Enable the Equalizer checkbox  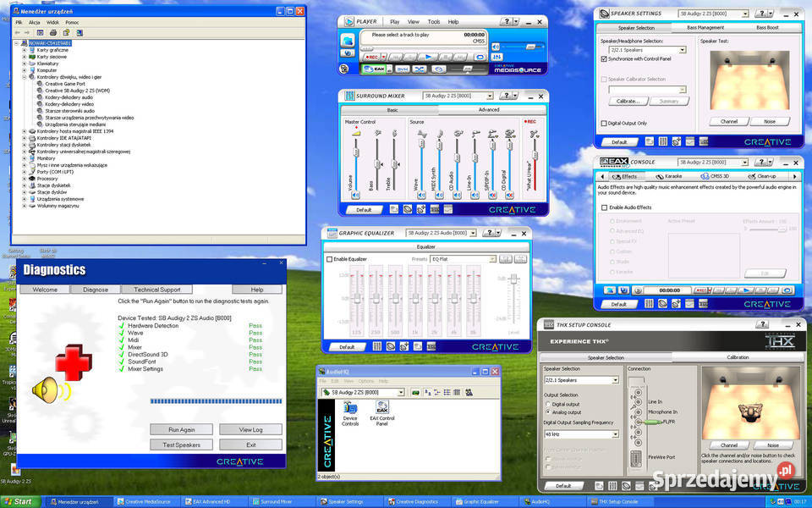pyautogui.click(x=329, y=259)
